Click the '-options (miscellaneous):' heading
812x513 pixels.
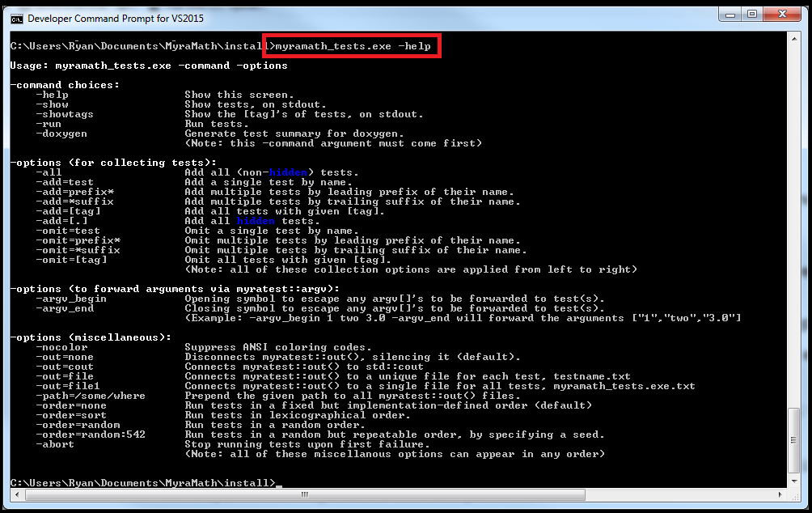pos(91,338)
